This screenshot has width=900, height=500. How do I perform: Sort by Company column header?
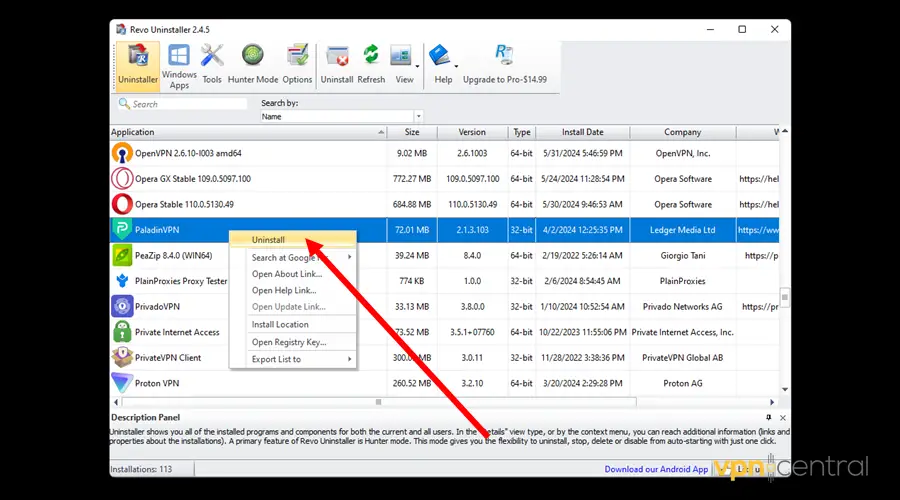[x=682, y=132]
